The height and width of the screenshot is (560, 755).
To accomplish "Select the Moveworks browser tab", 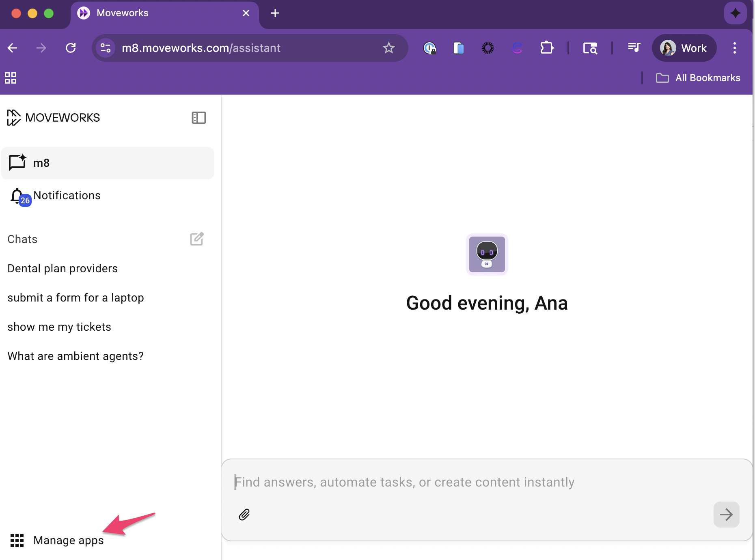I will tap(164, 14).
